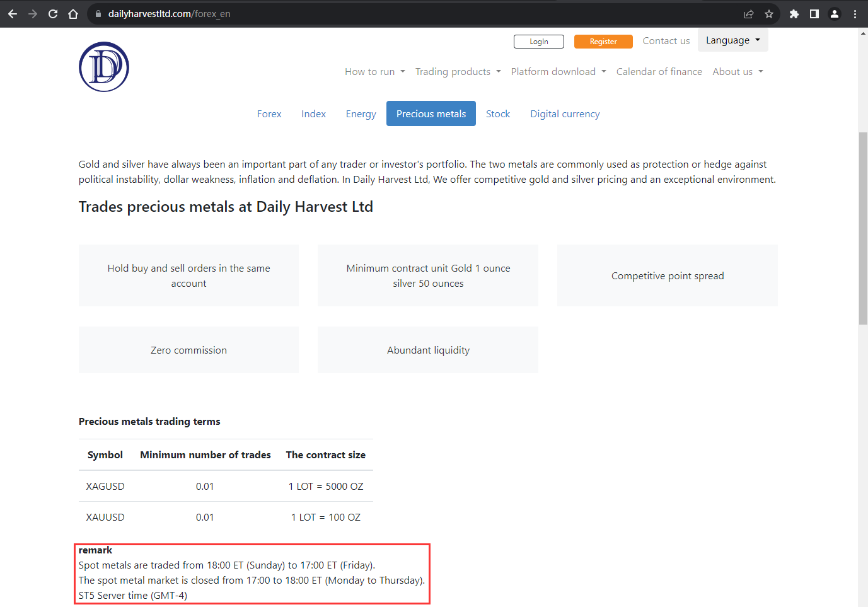Click the 'Minimum number of trades' header
The height and width of the screenshot is (607, 868).
(x=205, y=454)
